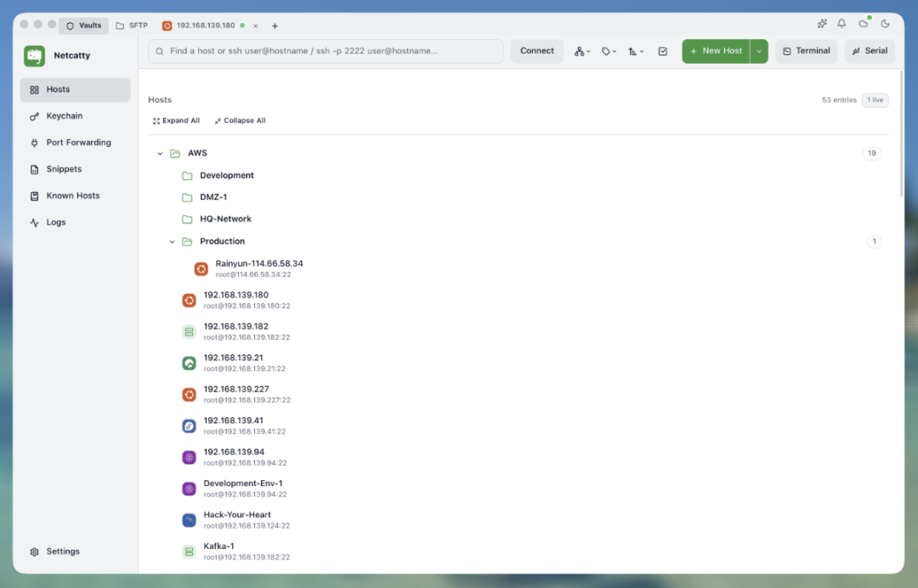
Task: Open the sparkle AI assistant icon
Action: click(822, 24)
